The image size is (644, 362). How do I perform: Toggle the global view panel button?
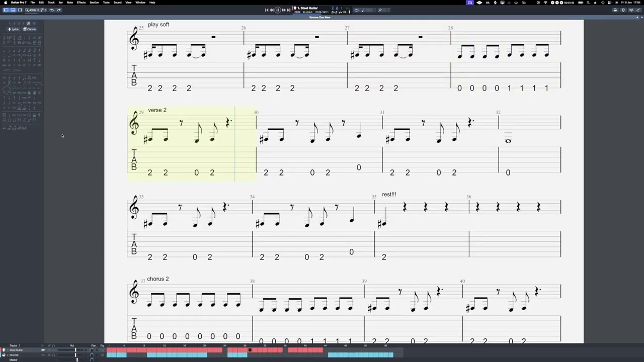click(x=13, y=10)
